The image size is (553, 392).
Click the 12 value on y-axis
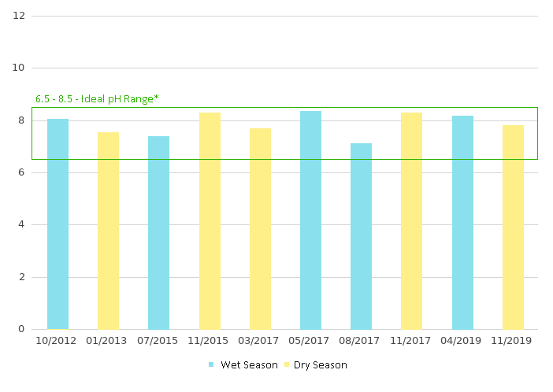coord(19,16)
